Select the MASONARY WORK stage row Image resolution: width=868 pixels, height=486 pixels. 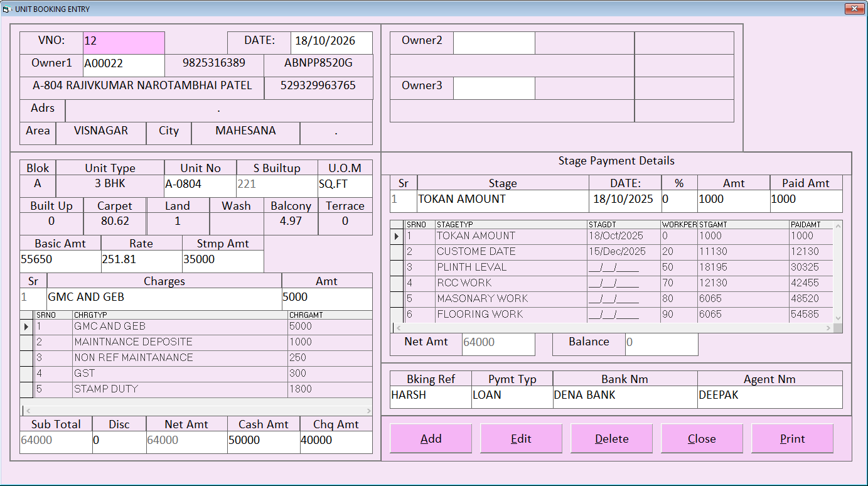click(612, 299)
